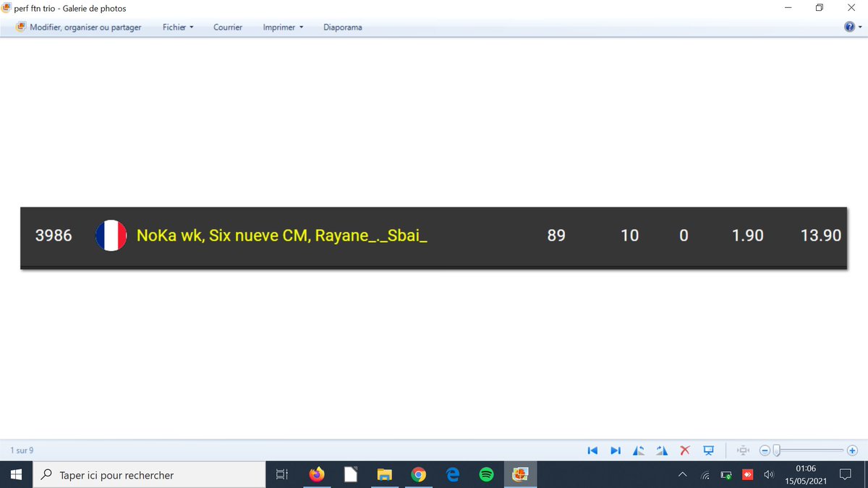Zoom in using the plus button
Viewport: 868px width, 488px height.
click(852, 450)
